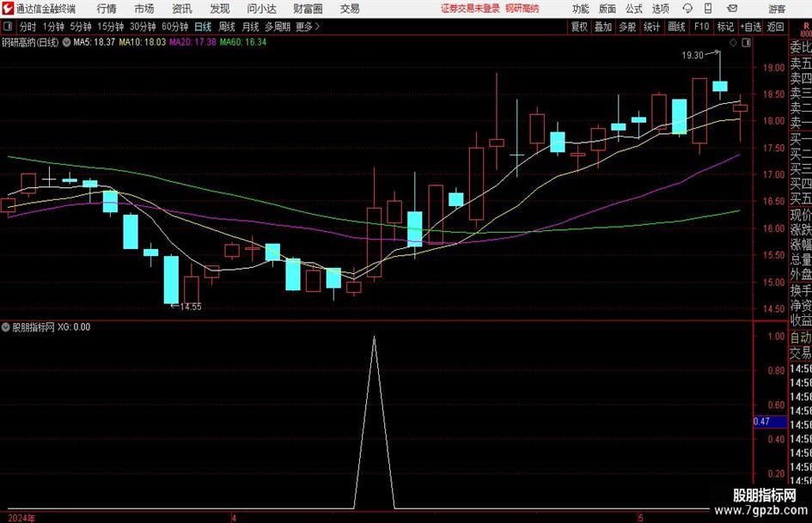Click the blue 0.47 axis value marker
812x523 pixels.
[x=769, y=422]
